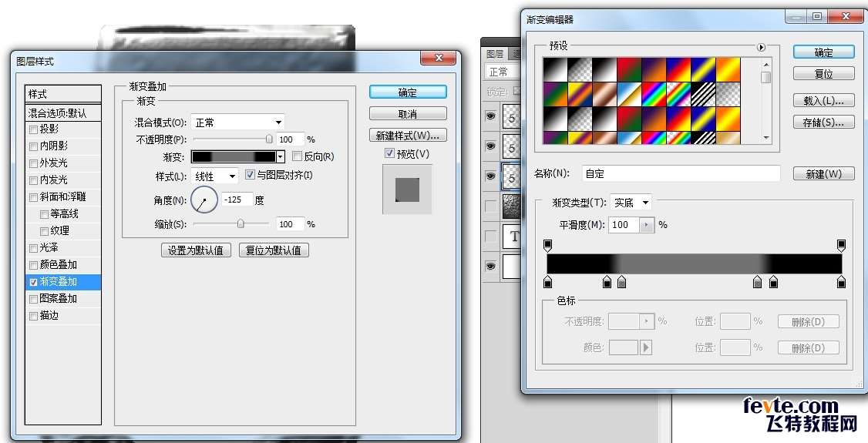
Task: Enable the 斜面和浮雕 checkbox
Action: (33, 197)
